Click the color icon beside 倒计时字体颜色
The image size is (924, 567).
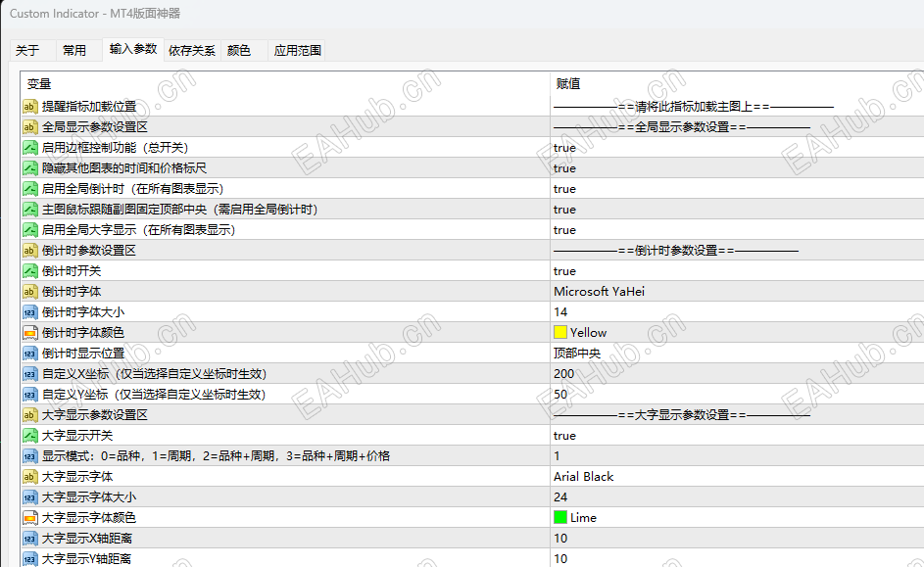[30, 333]
